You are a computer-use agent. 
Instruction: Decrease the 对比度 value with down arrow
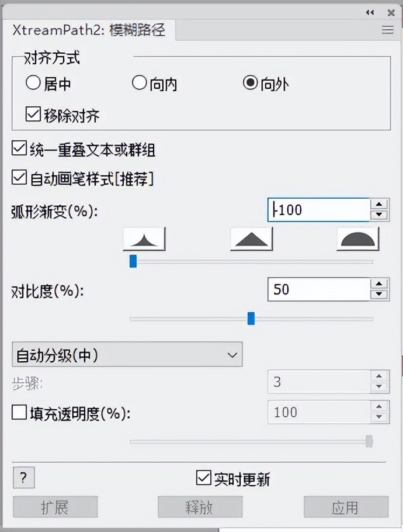click(380, 295)
